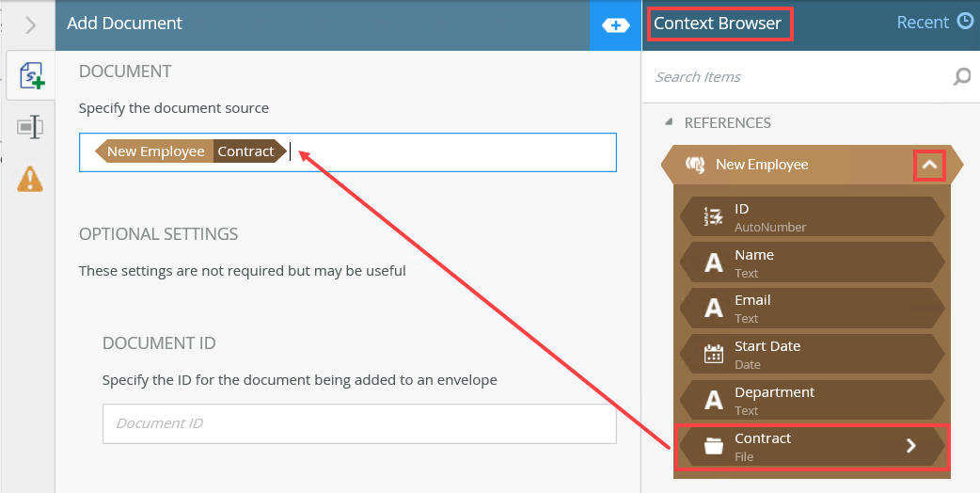Screen dimensions: 980x493
Task: Click the Document ID input field
Action: (359, 423)
